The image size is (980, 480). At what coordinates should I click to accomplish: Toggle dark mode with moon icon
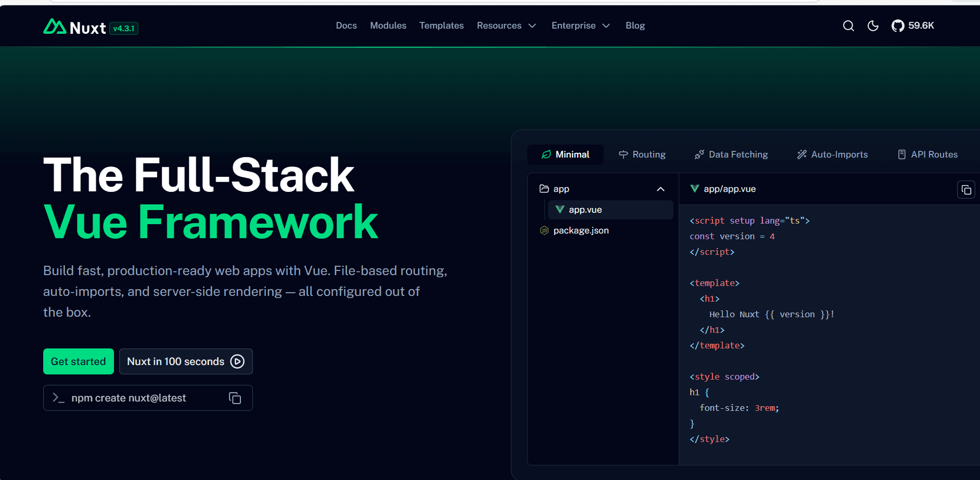pyautogui.click(x=873, y=25)
